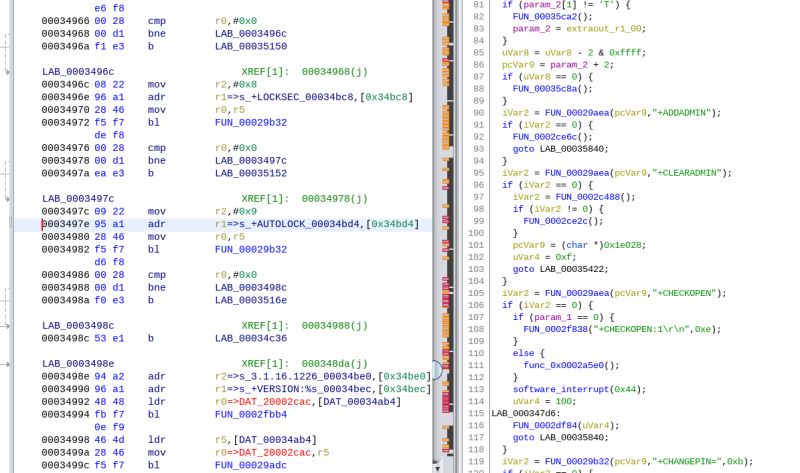Click FUN_0002ce6c in decompiler line 92
This screenshot has height=473, width=800.
(546, 137)
